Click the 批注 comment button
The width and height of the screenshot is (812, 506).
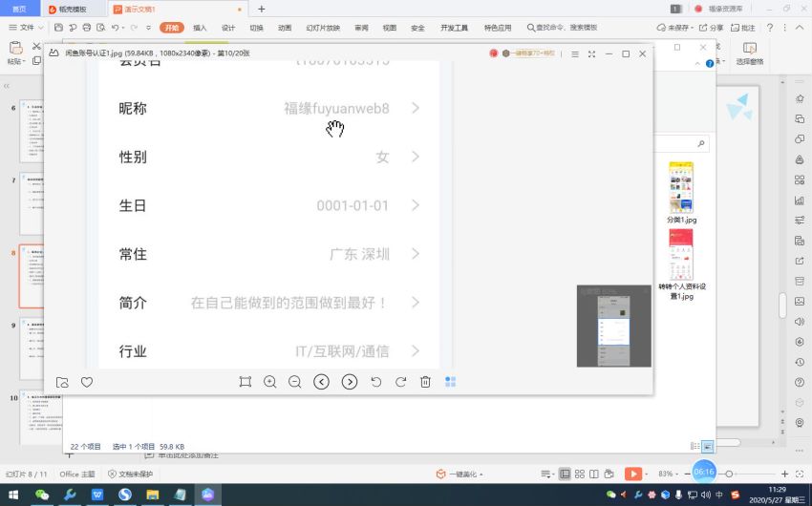click(x=742, y=28)
